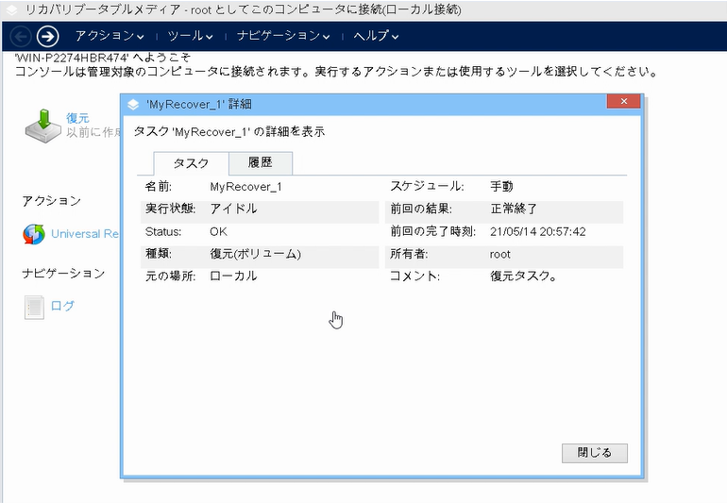Click the 所有者 value root
Viewport: 727px width, 503px height.
(x=500, y=254)
